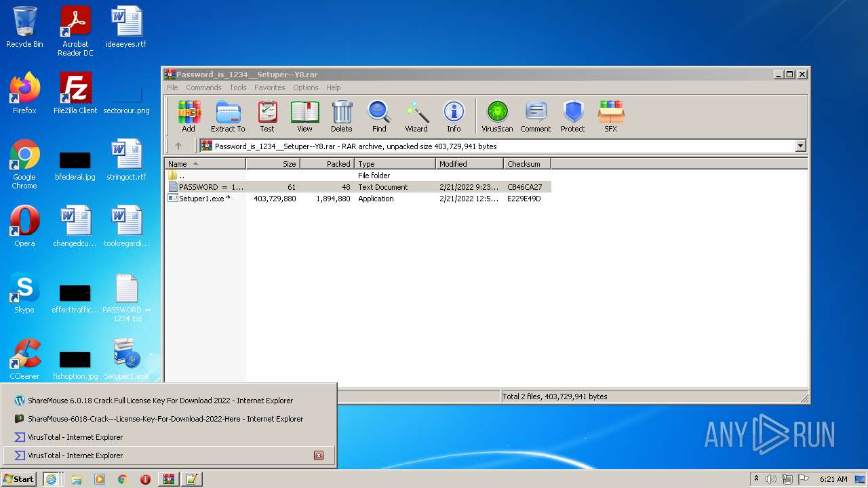
Task: Launch Google Chrome desktop shortcut
Action: click(x=24, y=165)
